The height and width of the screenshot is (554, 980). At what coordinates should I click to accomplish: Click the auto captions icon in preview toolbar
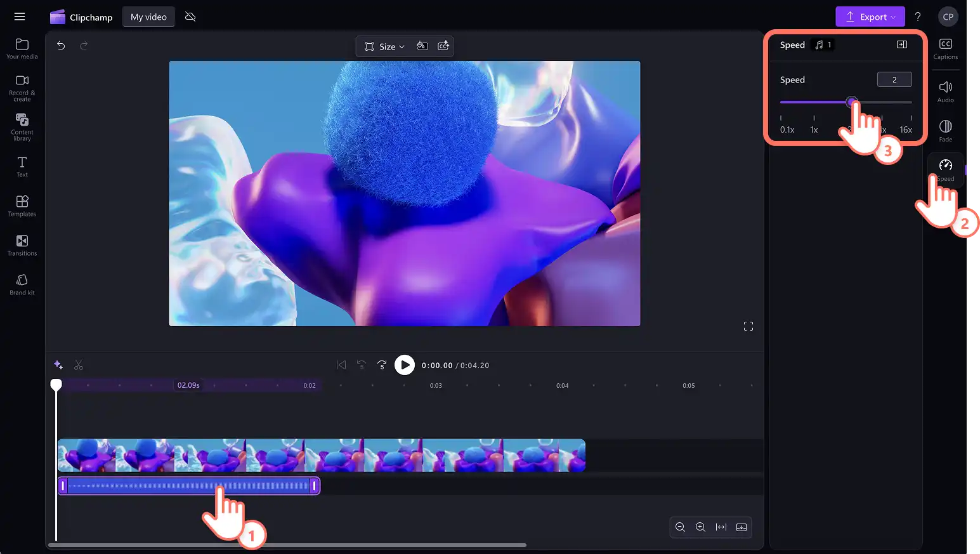(x=443, y=46)
